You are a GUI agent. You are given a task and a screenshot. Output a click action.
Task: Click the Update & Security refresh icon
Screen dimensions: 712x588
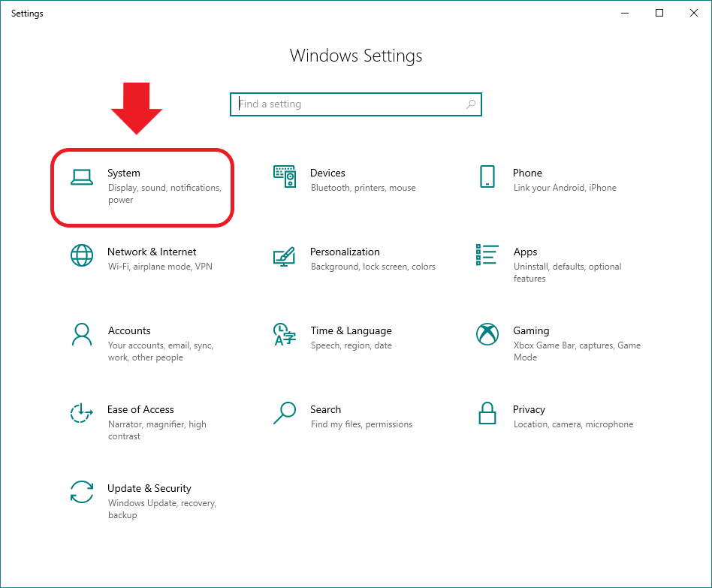(82, 492)
